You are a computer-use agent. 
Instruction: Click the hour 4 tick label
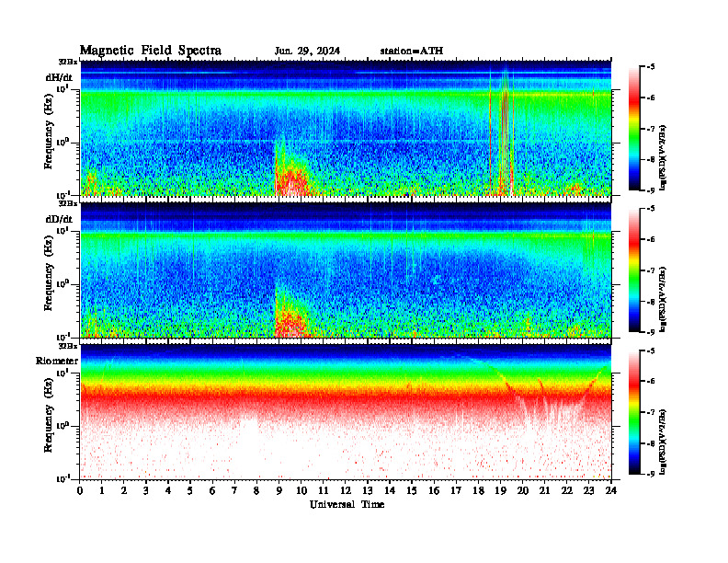168,490
